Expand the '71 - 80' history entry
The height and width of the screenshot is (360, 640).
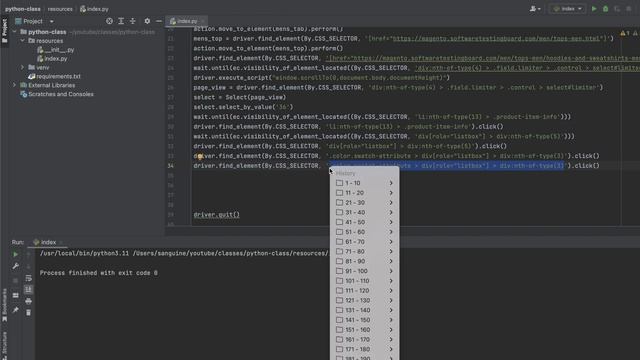(x=364, y=252)
